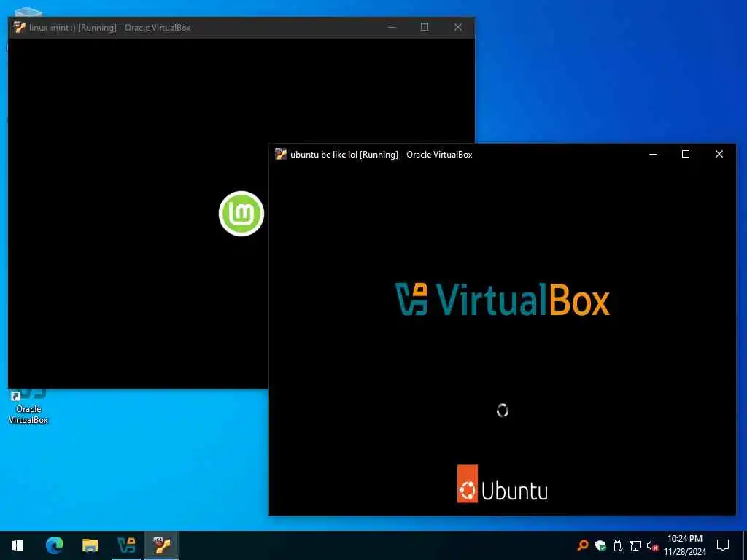Screen dimensions: 747x560
Task: Click the ubuntu window title bar icon
Action: click(281, 154)
